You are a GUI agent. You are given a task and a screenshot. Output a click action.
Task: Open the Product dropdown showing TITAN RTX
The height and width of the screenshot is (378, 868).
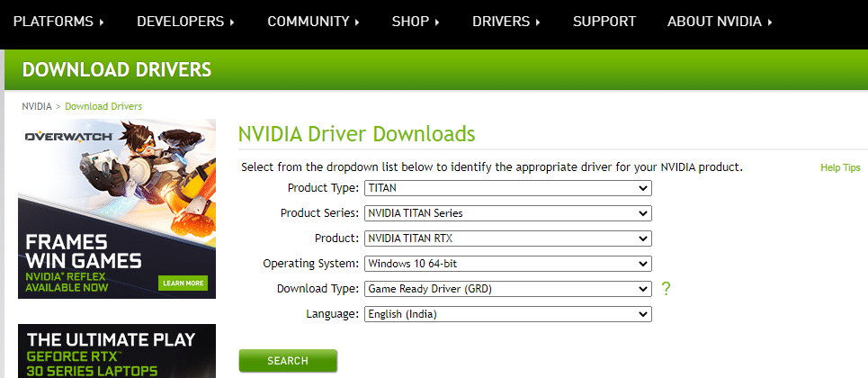tap(508, 238)
